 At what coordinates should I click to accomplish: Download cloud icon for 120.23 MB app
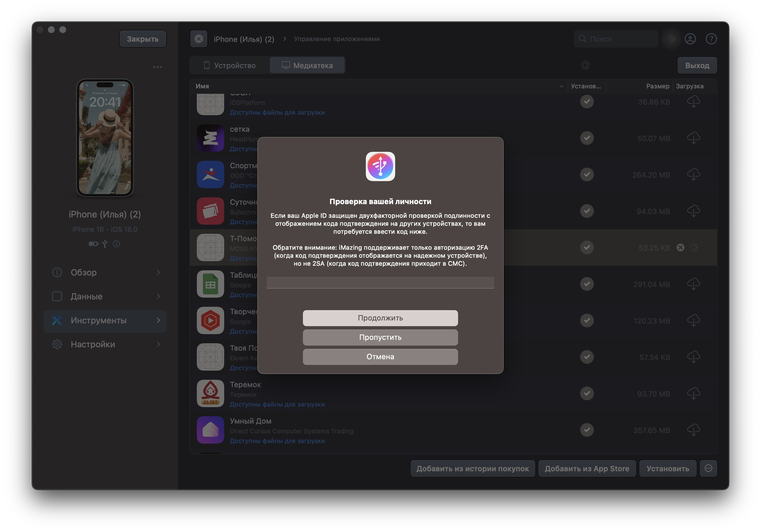tap(693, 320)
